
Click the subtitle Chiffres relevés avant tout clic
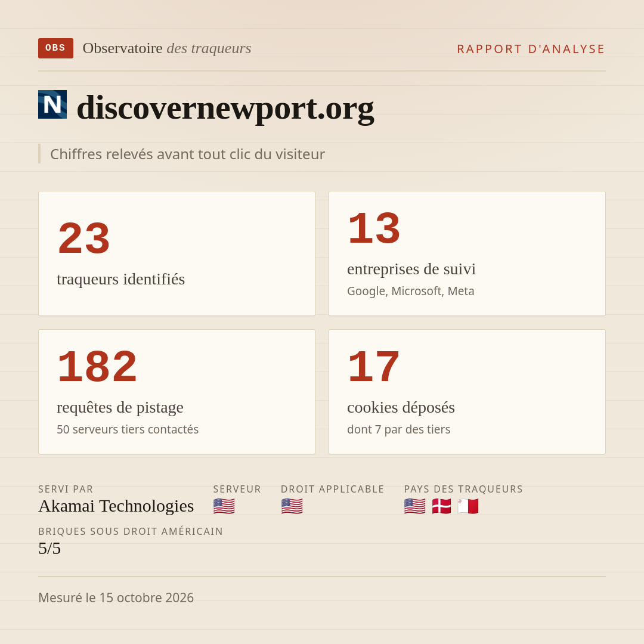pyautogui.click(x=187, y=154)
